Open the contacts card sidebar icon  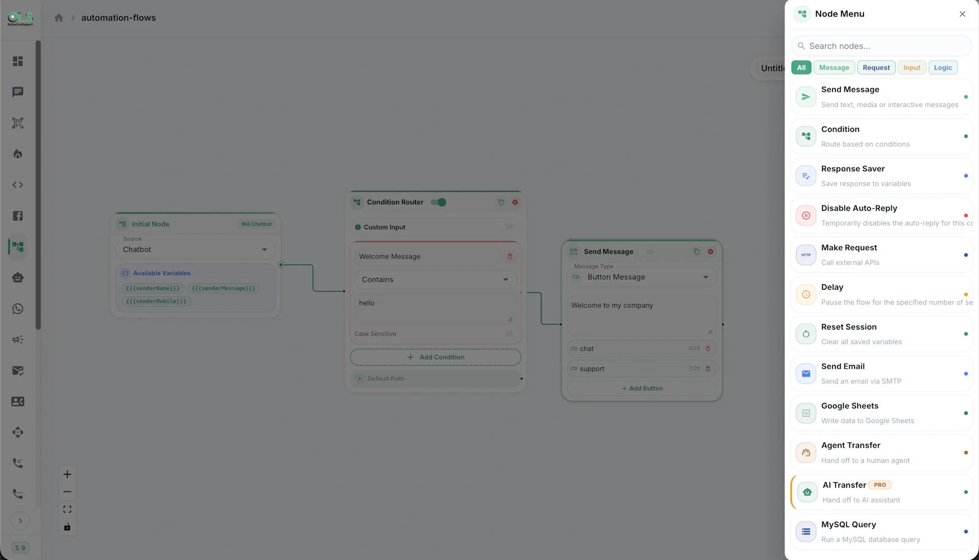point(18,402)
